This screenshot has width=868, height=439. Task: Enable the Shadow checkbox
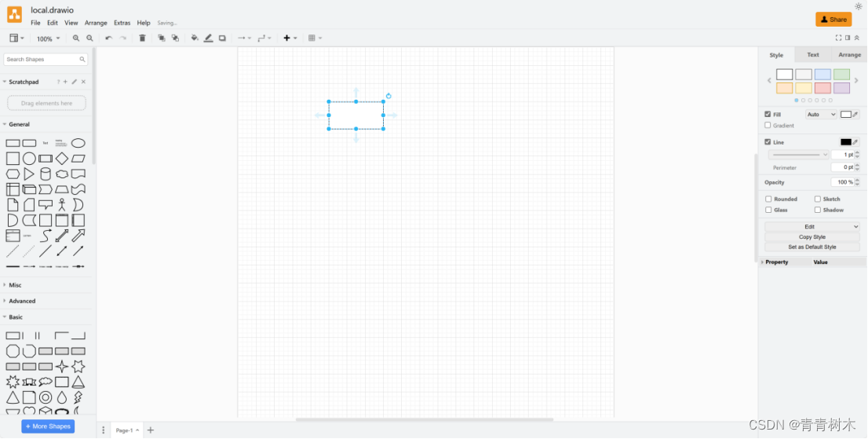pos(818,210)
